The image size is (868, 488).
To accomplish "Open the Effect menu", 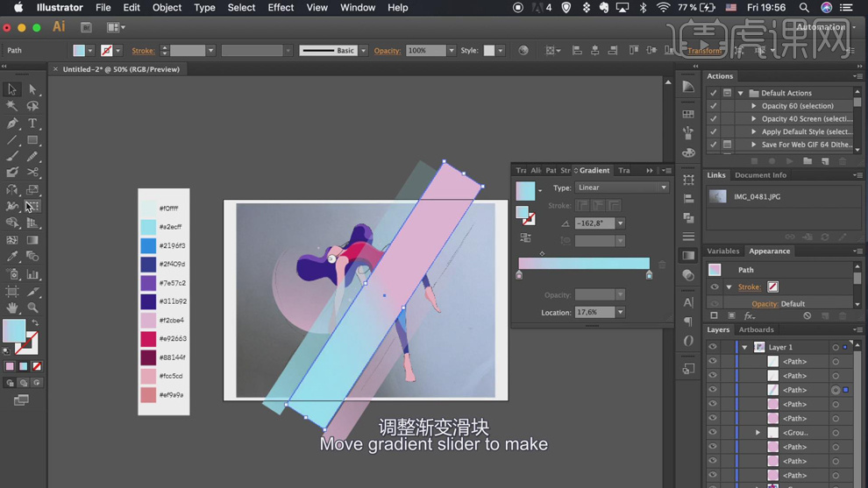I will pos(281,8).
